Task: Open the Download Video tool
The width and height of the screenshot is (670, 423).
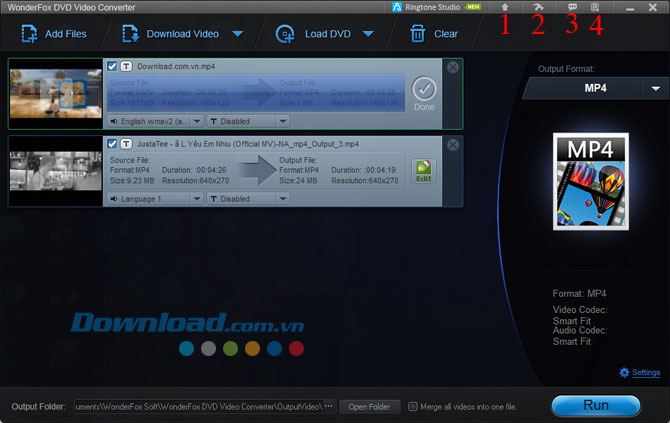Action: [x=171, y=34]
